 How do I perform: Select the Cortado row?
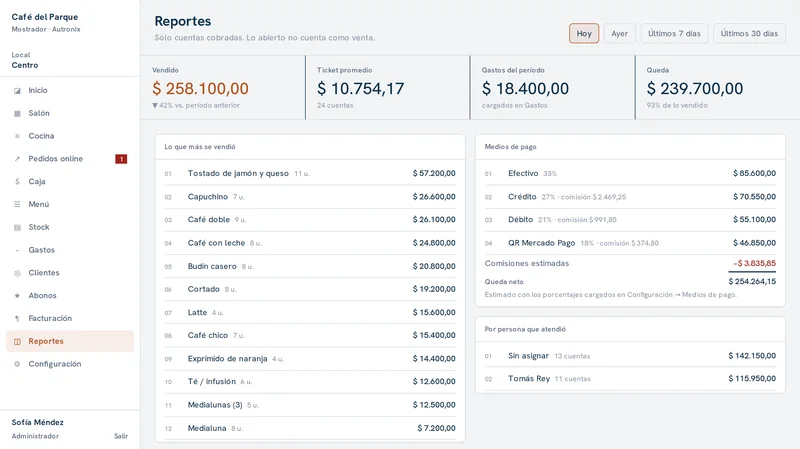pos(310,289)
